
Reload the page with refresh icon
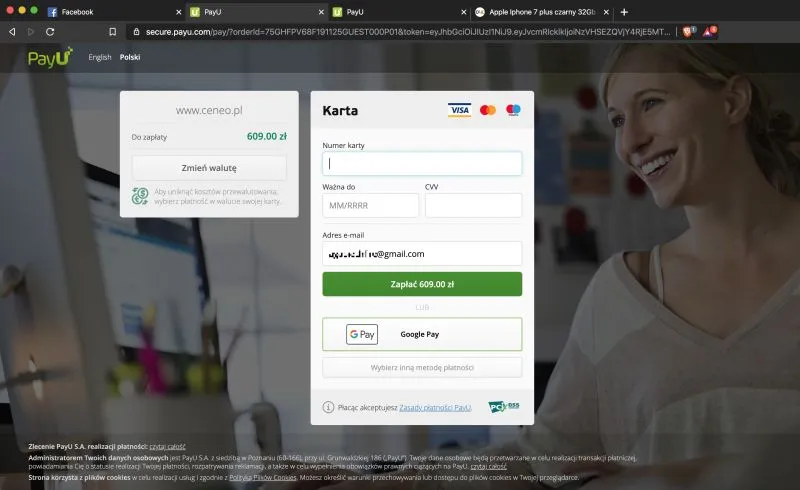click(50, 32)
